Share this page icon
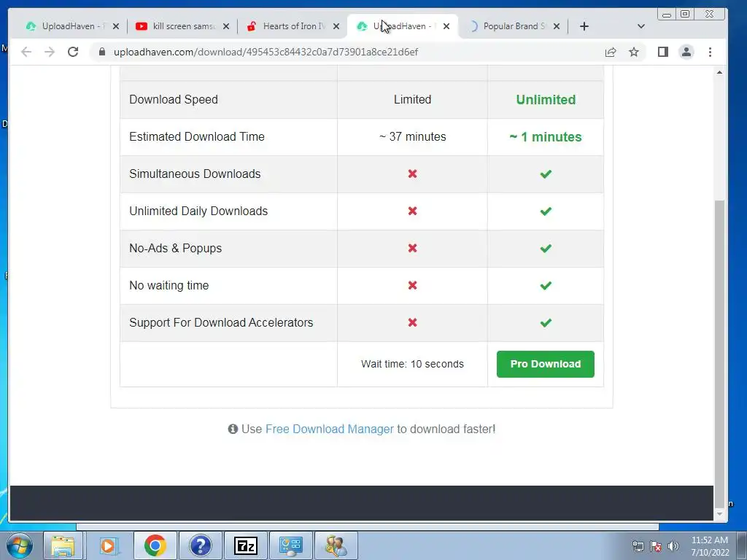The width and height of the screenshot is (747, 560). click(x=611, y=52)
